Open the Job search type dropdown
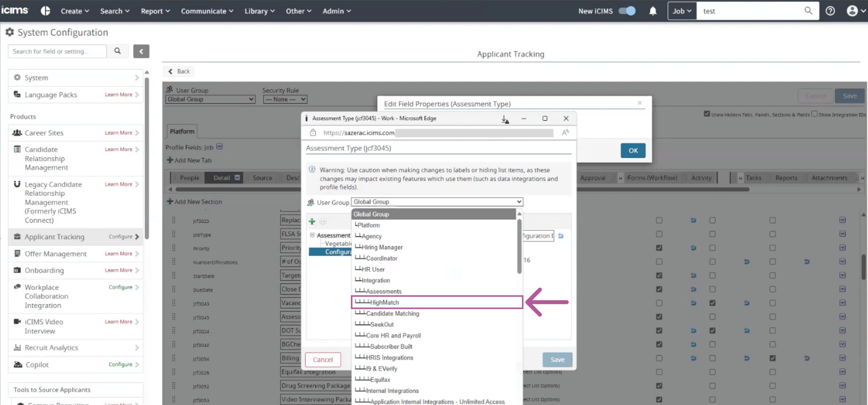868x405 pixels. (x=682, y=11)
